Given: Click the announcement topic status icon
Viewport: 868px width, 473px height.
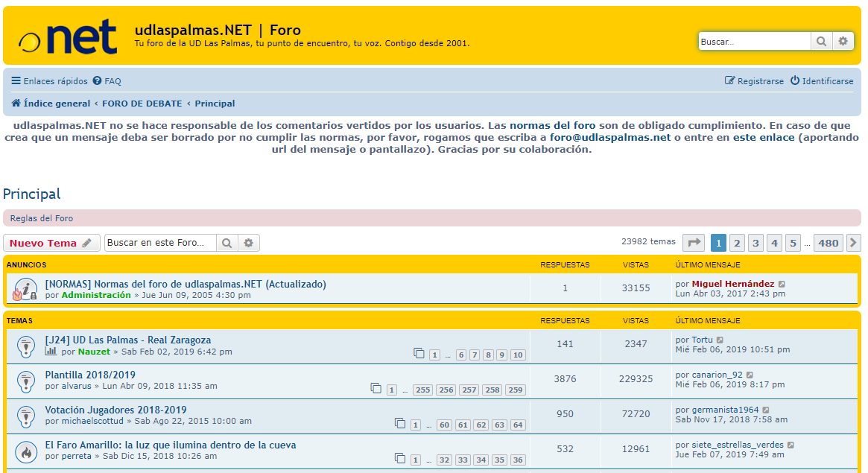Looking at the screenshot, I should (25, 289).
